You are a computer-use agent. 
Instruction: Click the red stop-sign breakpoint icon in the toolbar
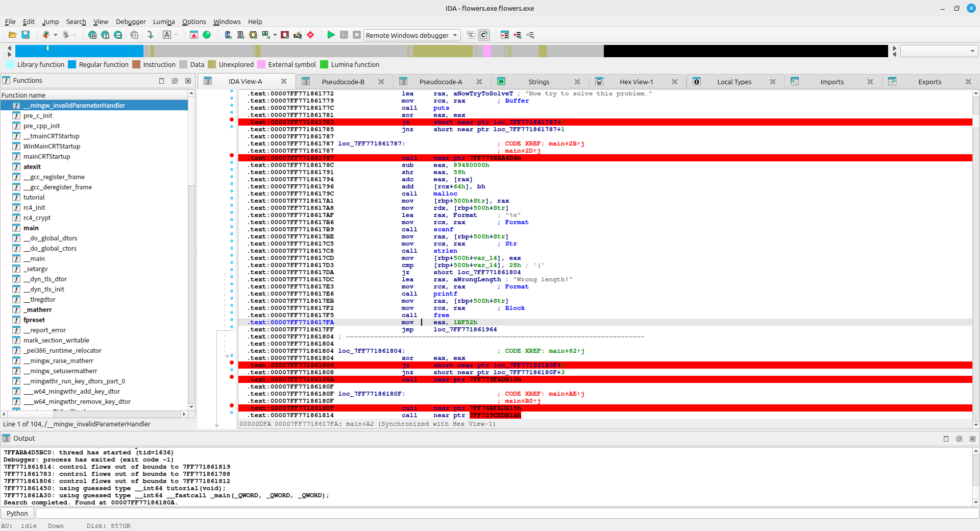click(310, 35)
